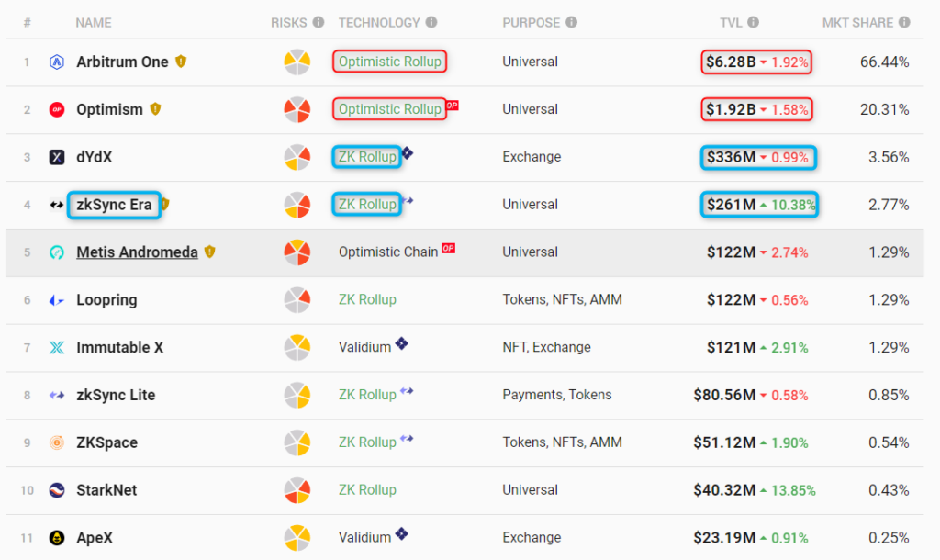Click the diamond badge in the ApeX row
This screenshot has height=560, width=940.
(402, 533)
